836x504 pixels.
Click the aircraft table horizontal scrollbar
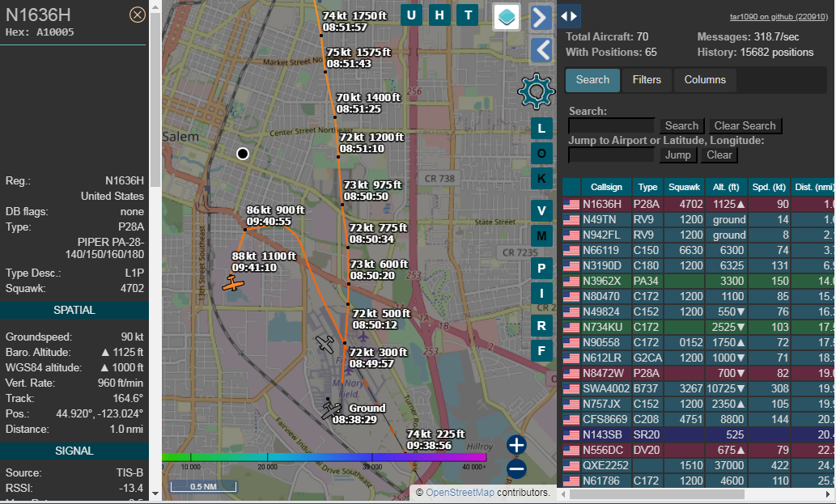(657, 494)
